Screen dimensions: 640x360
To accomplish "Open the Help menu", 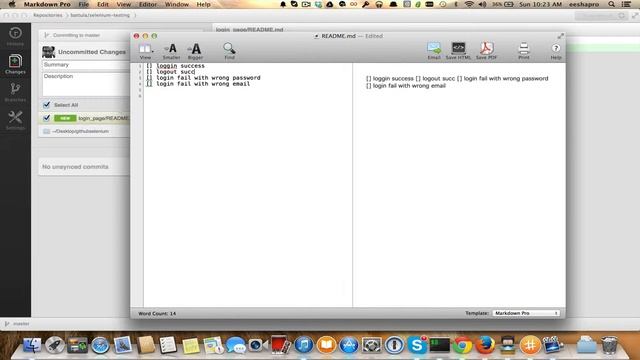I will coord(203,4).
